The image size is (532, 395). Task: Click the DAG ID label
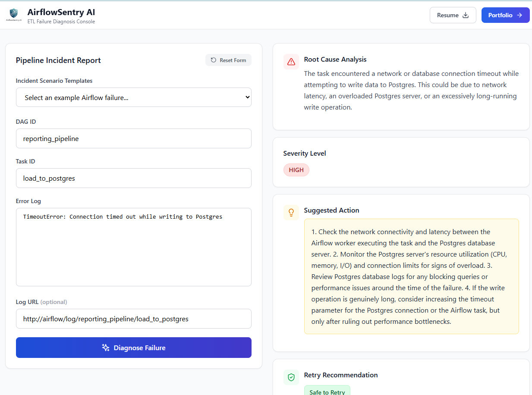26,122
